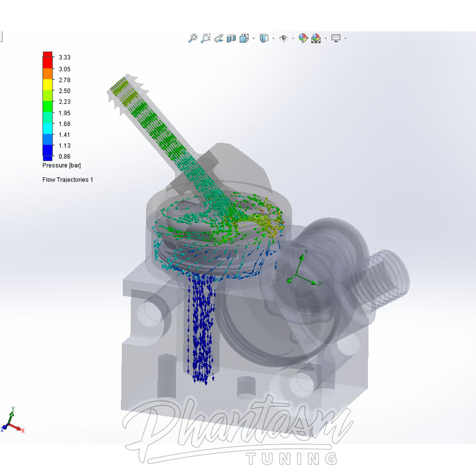Click the Pressure [bar] legend title
The height and width of the screenshot is (476, 476).
point(61,165)
